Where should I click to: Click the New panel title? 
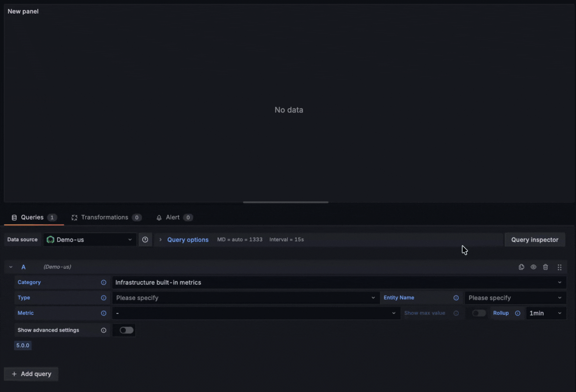(x=23, y=11)
